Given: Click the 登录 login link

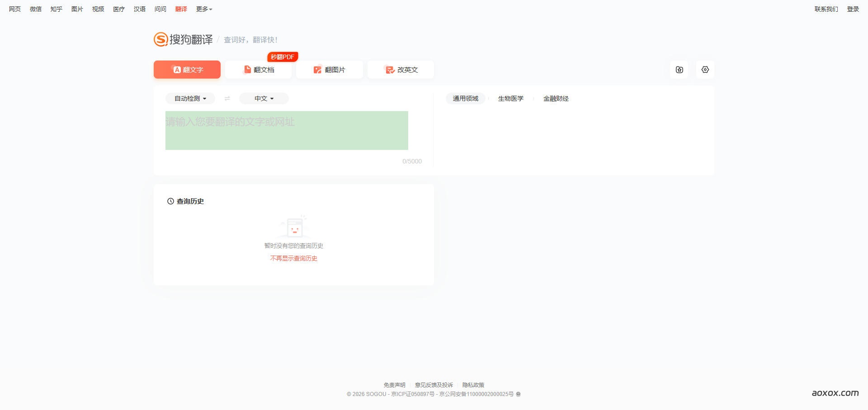Looking at the screenshot, I should 853,9.
